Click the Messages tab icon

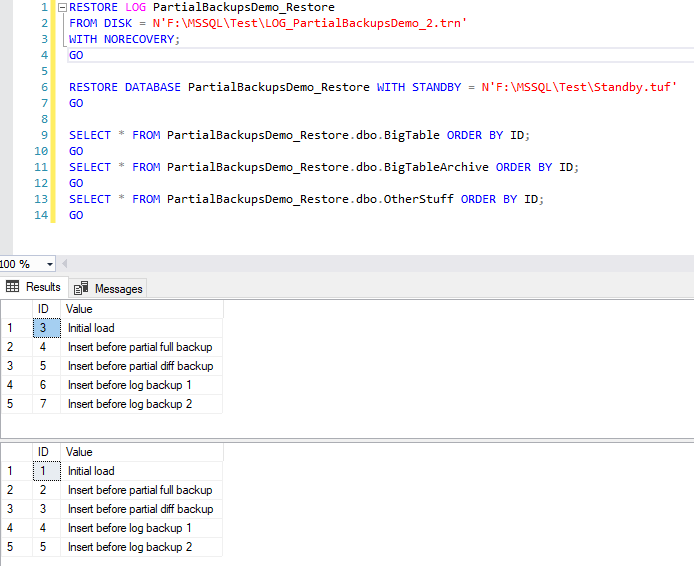[82, 289]
